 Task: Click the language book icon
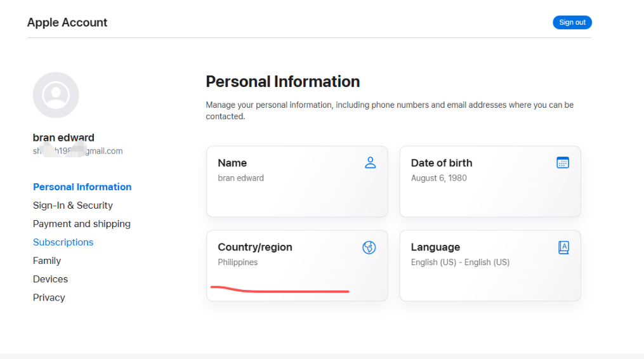coord(563,247)
